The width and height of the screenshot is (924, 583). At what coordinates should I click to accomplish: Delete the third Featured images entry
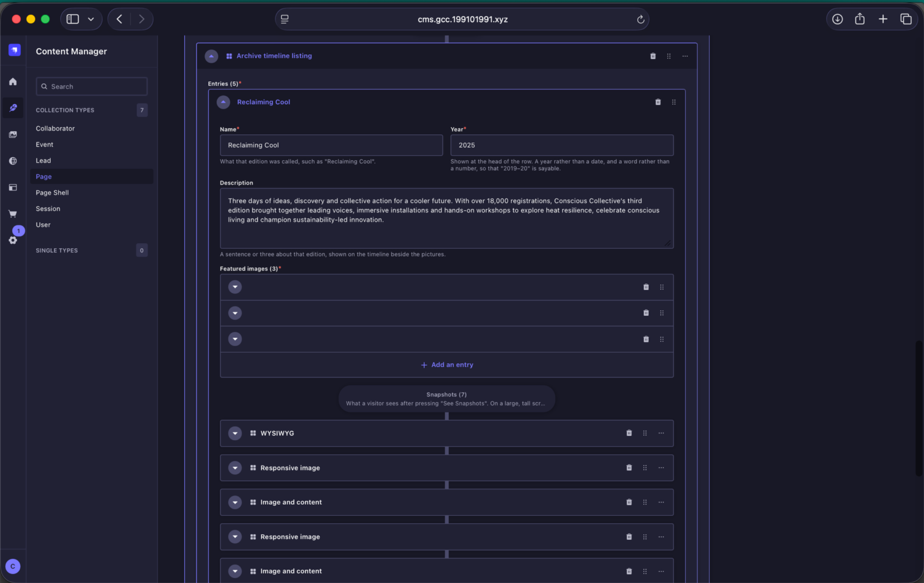646,339
